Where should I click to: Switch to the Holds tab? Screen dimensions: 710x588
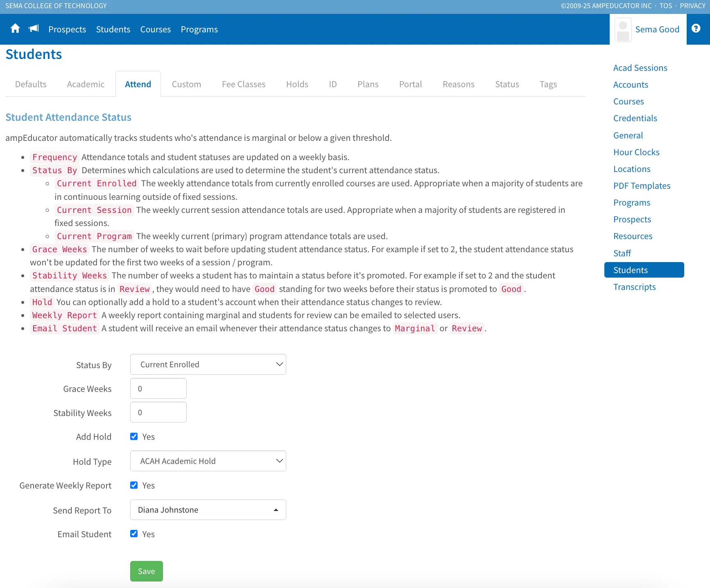[x=297, y=84]
